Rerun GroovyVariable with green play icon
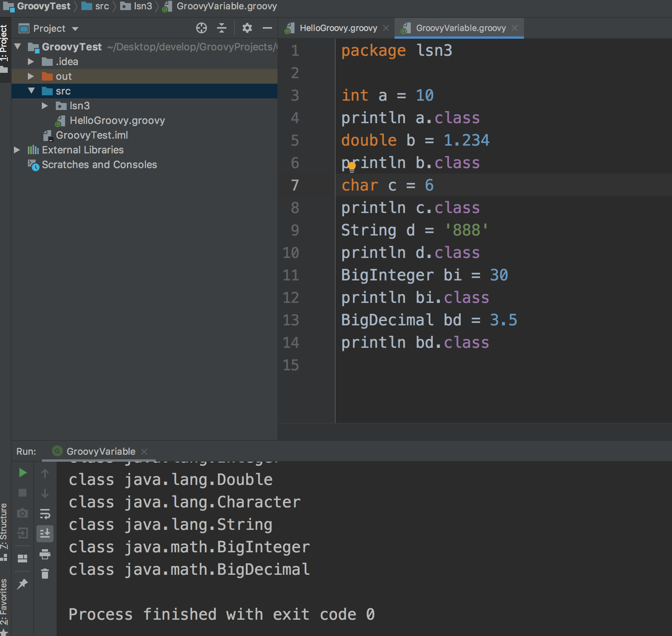The image size is (672, 636). click(x=23, y=473)
